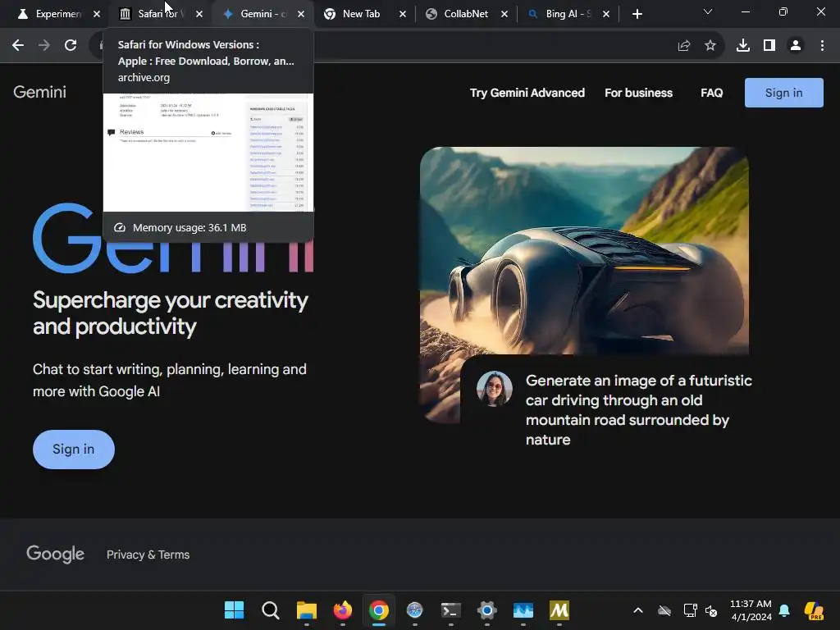Open the For business link
Image resolution: width=840 pixels, height=630 pixels.
[638, 93]
